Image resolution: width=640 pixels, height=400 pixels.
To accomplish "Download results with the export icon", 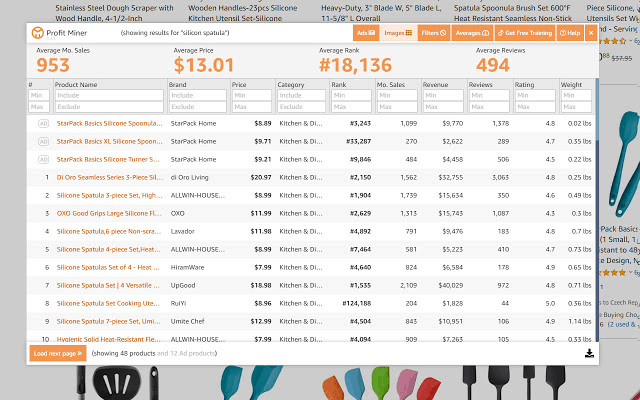I will pyautogui.click(x=589, y=353).
